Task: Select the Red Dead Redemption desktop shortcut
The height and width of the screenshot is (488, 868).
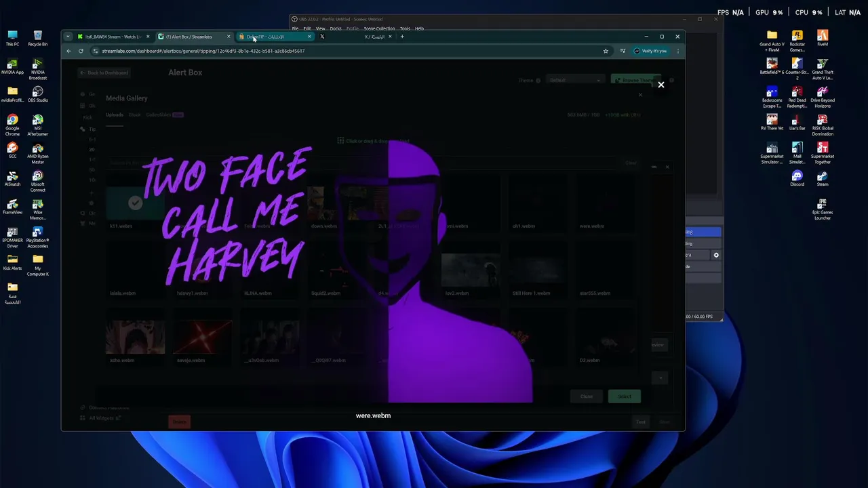Action: (797, 98)
